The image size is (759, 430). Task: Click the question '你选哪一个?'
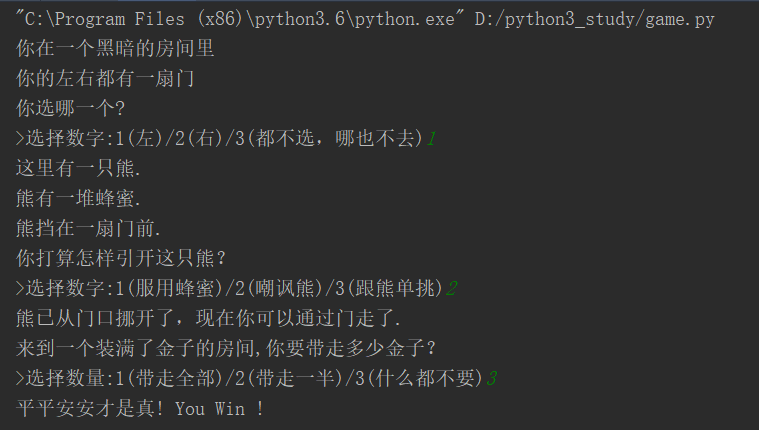[x=70, y=108]
